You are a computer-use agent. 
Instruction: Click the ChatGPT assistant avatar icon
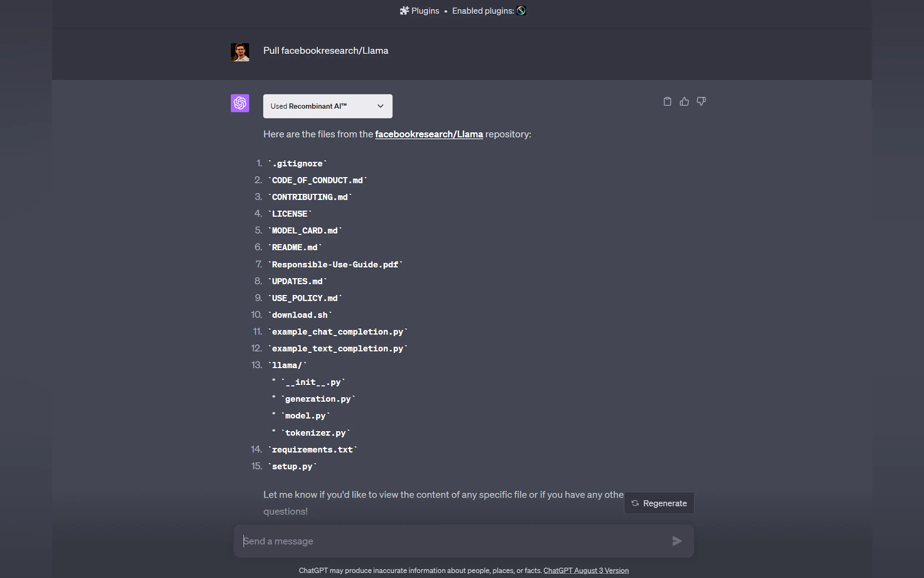240,103
